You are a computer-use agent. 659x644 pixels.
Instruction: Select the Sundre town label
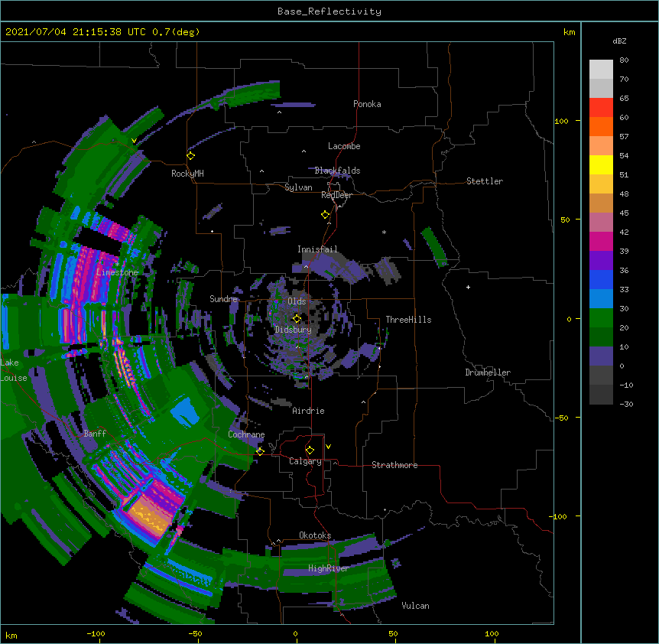pos(223,299)
